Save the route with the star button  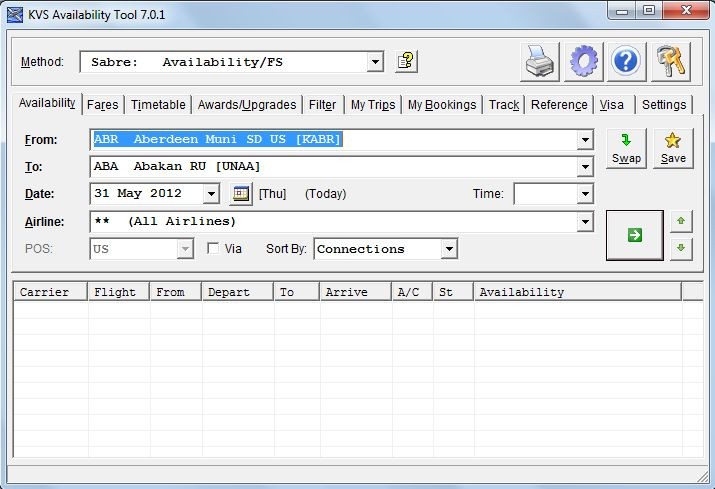point(673,148)
